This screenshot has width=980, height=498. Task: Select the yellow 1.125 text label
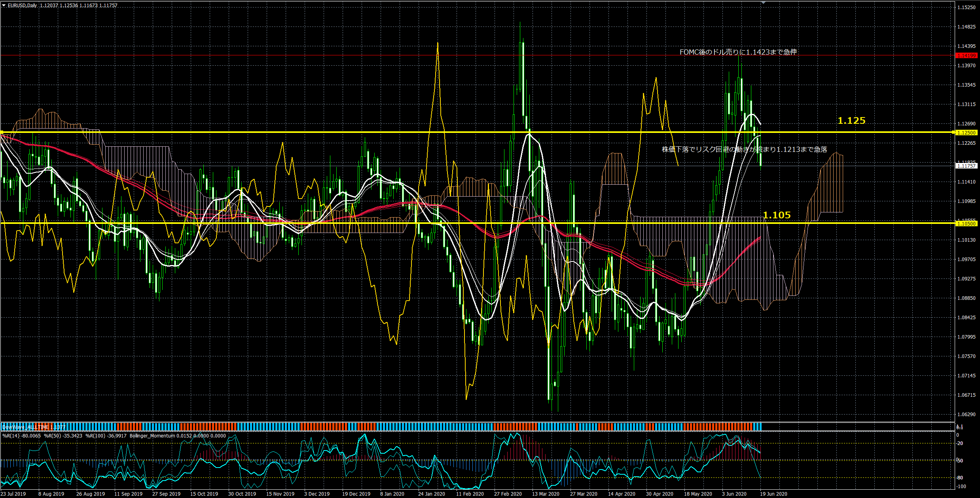click(x=851, y=121)
